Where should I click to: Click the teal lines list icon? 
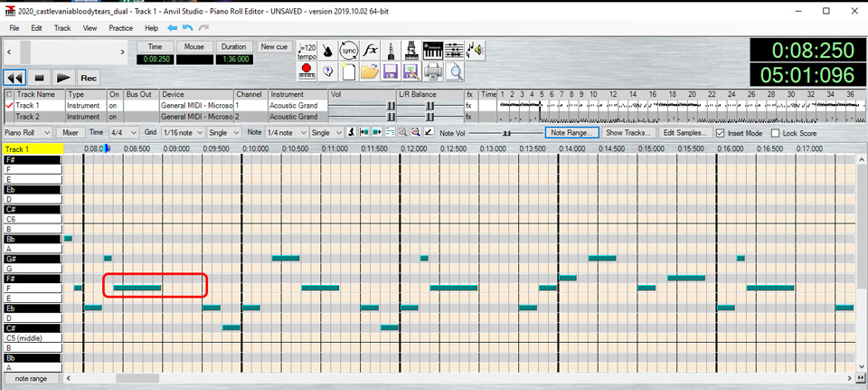(x=390, y=133)
